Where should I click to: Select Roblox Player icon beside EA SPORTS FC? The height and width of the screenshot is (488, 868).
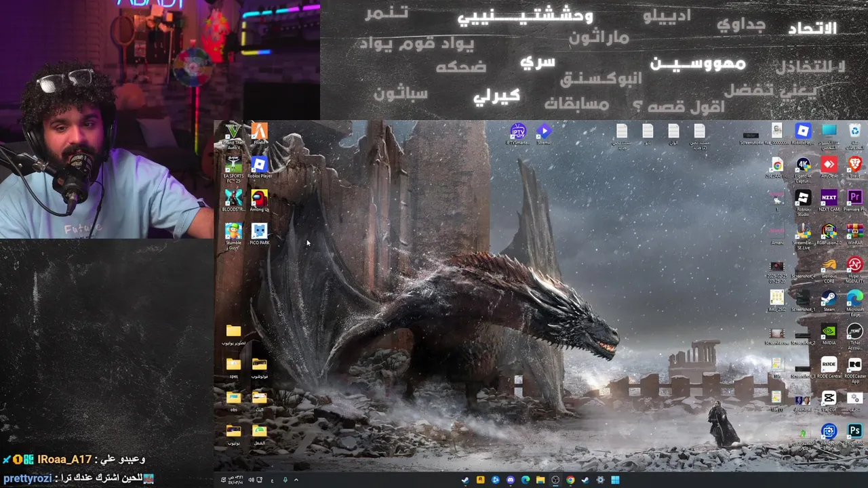click(259, 167)
